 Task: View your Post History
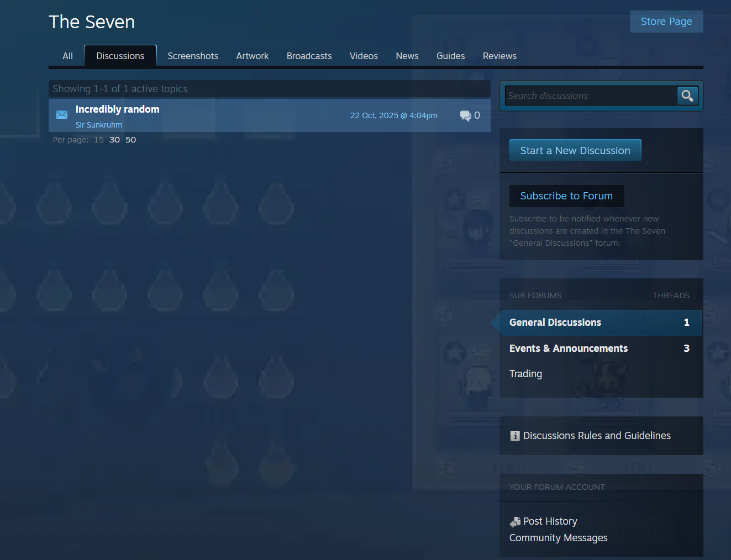(x=550, y=521)
